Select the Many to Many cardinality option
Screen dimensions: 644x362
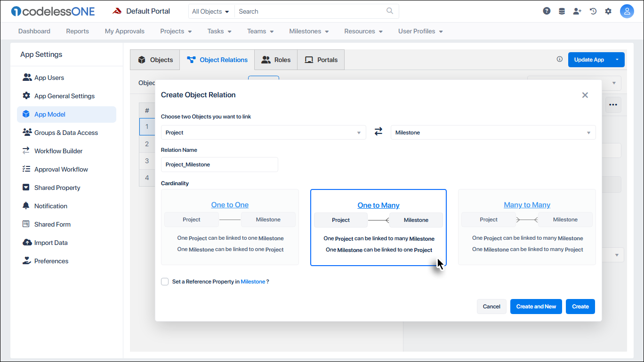(x=527, y=227)
